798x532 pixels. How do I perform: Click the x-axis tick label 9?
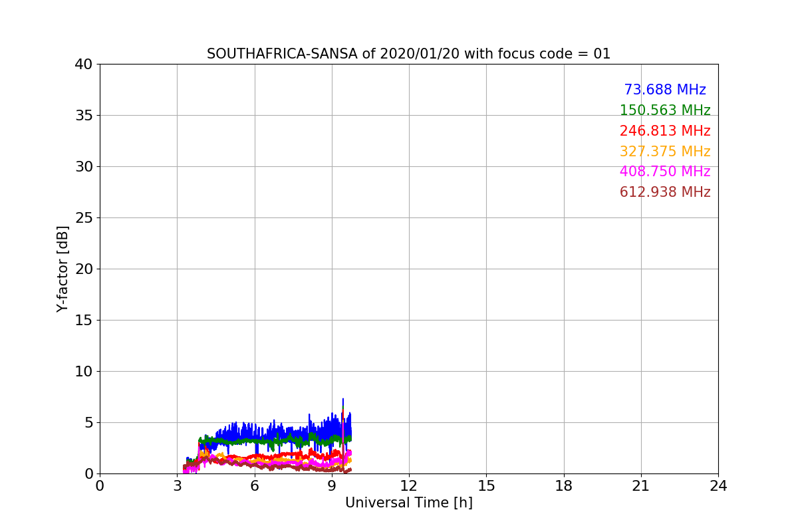pyautogui.click(x=332, y=486)
